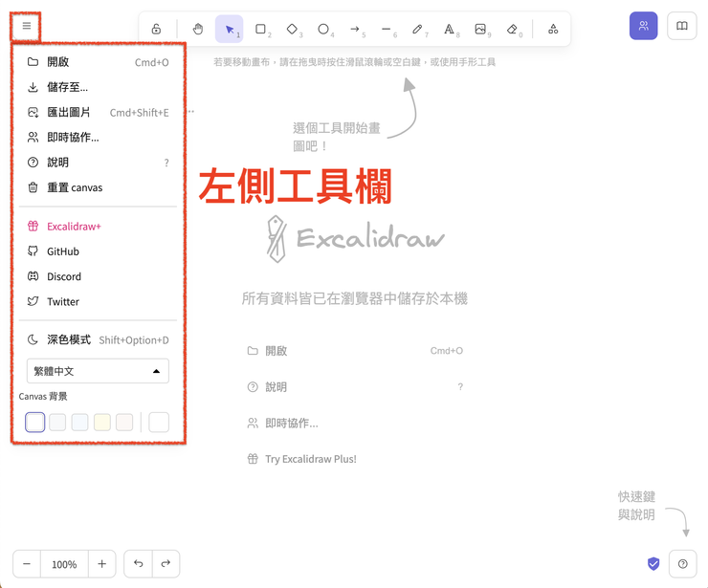The image size is (708, 588).
Task: Zoom out with the minus button
Action: pos(27,564)
